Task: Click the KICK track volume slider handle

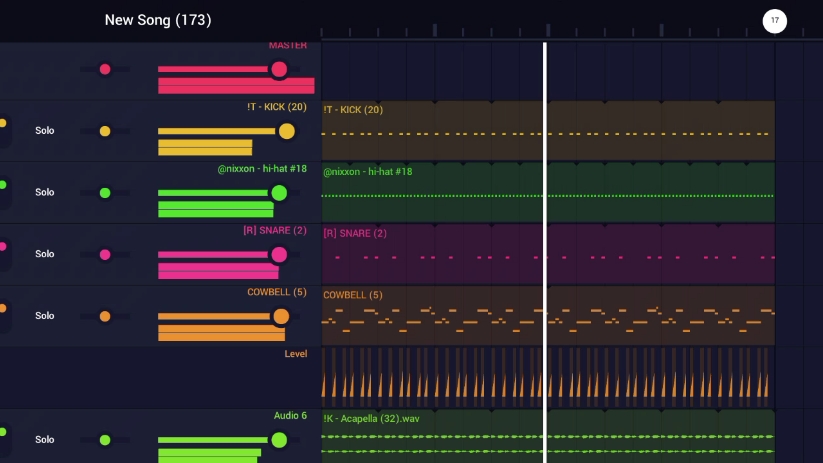Action: (x=287, y=131)
